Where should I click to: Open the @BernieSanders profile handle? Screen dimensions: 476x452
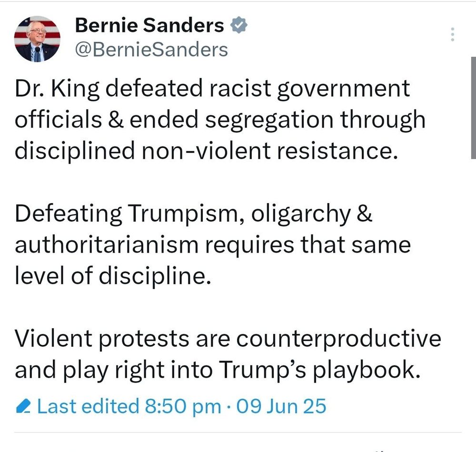pos(151,49)
